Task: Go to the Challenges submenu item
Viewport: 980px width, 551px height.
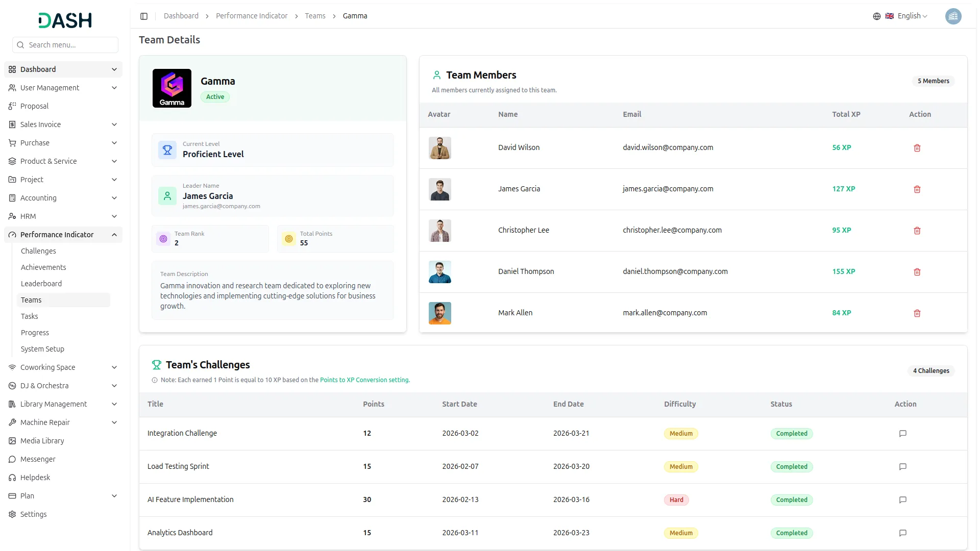Action: (x=38, y=251)
